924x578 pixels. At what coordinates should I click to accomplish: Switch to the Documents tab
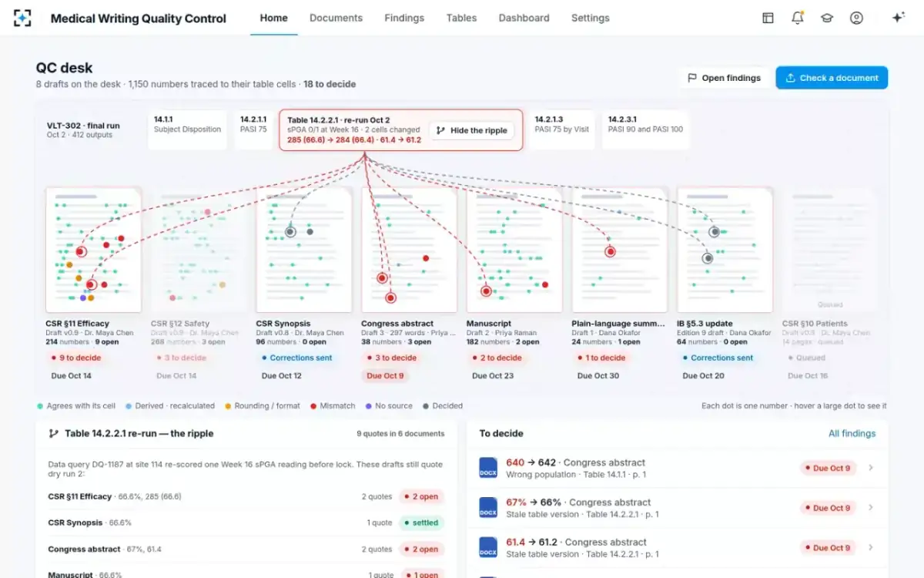[336, 18]
